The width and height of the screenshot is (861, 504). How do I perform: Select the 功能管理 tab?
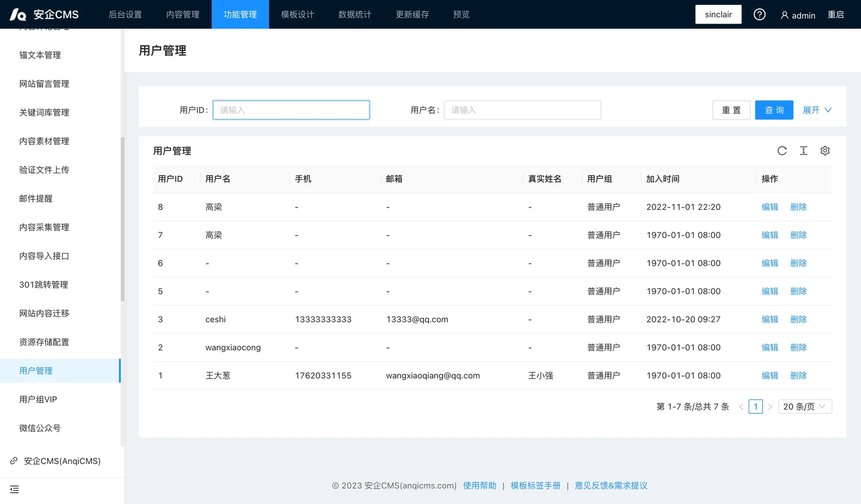(x=240, y=14)
